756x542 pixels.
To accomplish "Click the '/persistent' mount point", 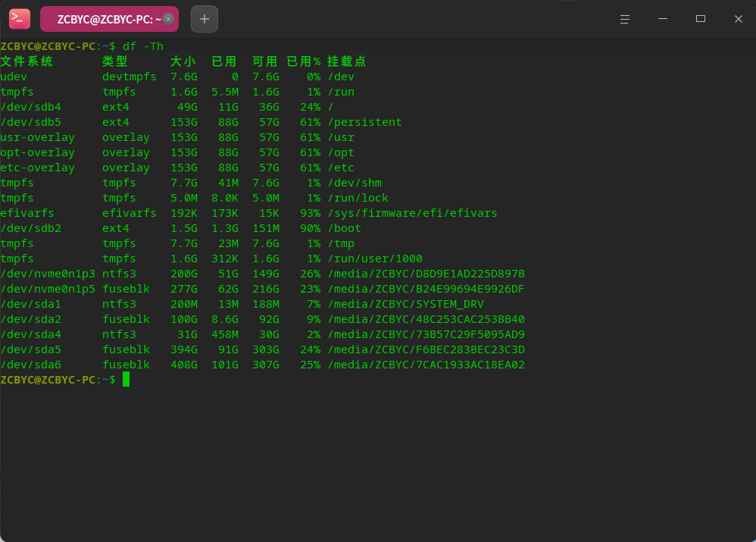I will click(x=365, y=122).
